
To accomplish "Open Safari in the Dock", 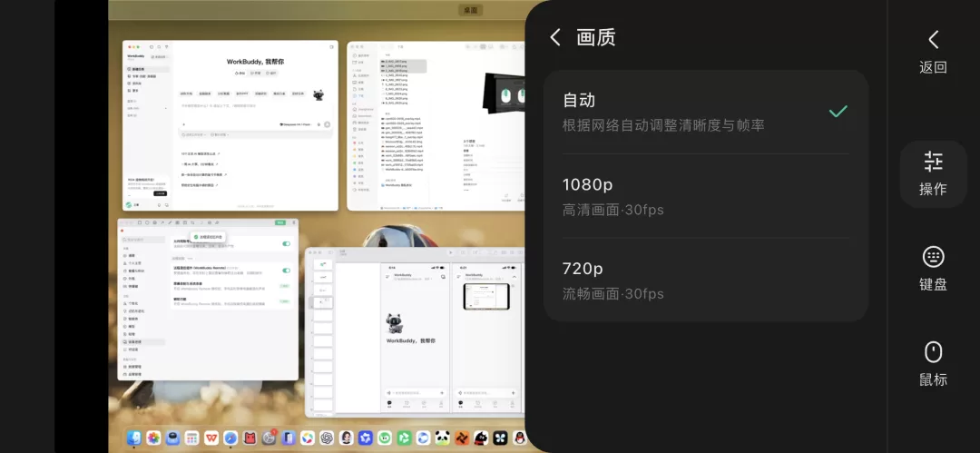I will [230, 438].
